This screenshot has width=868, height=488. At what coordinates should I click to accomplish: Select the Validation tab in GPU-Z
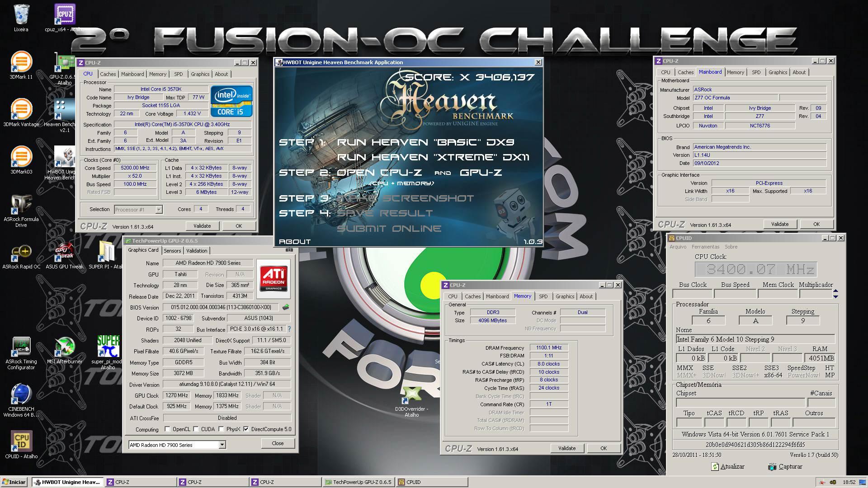197,251
